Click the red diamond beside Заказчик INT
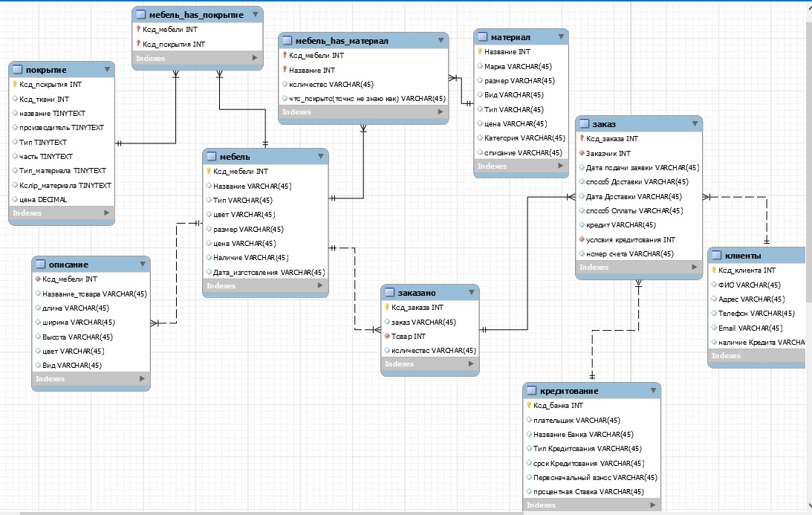The image size is (812, 515). [x=582, y=153]
